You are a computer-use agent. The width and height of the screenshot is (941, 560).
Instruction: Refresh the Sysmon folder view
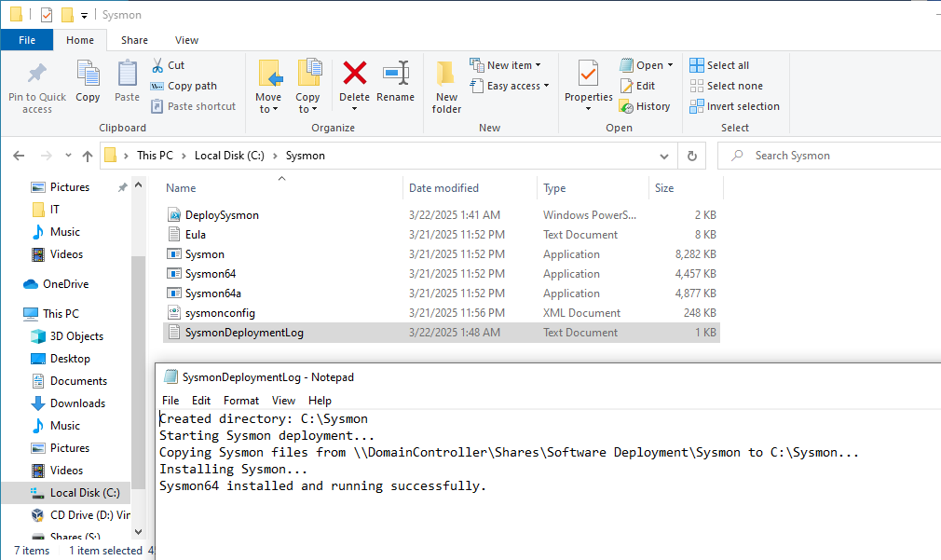coord(691,156)
